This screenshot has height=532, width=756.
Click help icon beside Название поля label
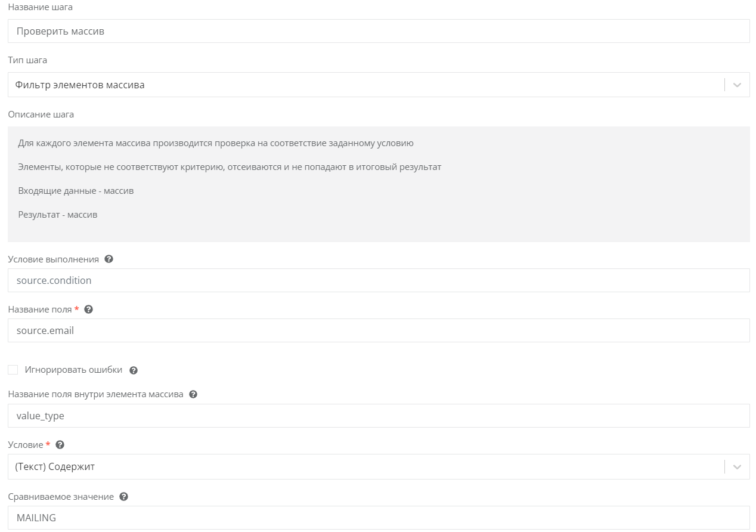coord(89,310)
